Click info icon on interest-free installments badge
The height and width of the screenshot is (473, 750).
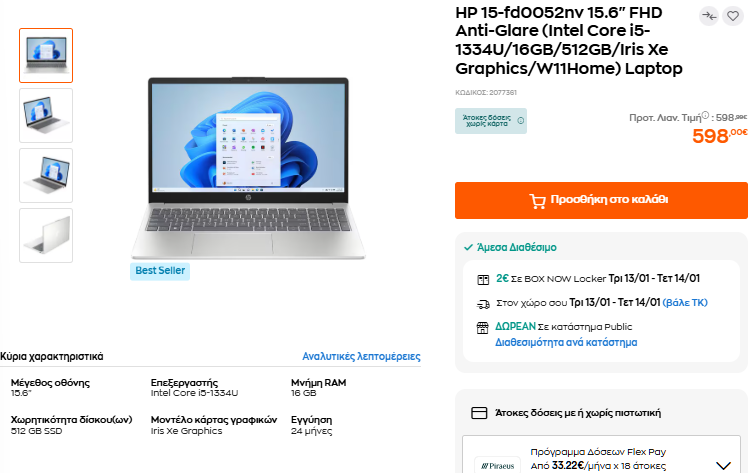[x=521, y=121]
